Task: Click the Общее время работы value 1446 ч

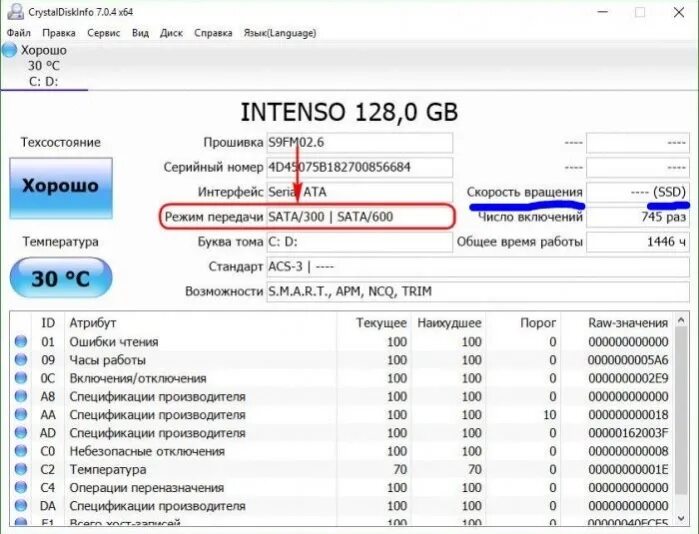Action: [637, 242]
